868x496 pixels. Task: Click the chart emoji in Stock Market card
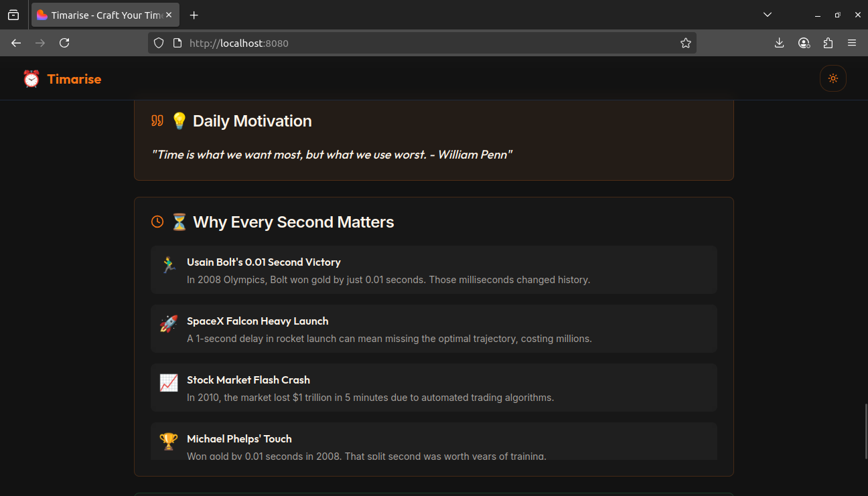[169, 383]
